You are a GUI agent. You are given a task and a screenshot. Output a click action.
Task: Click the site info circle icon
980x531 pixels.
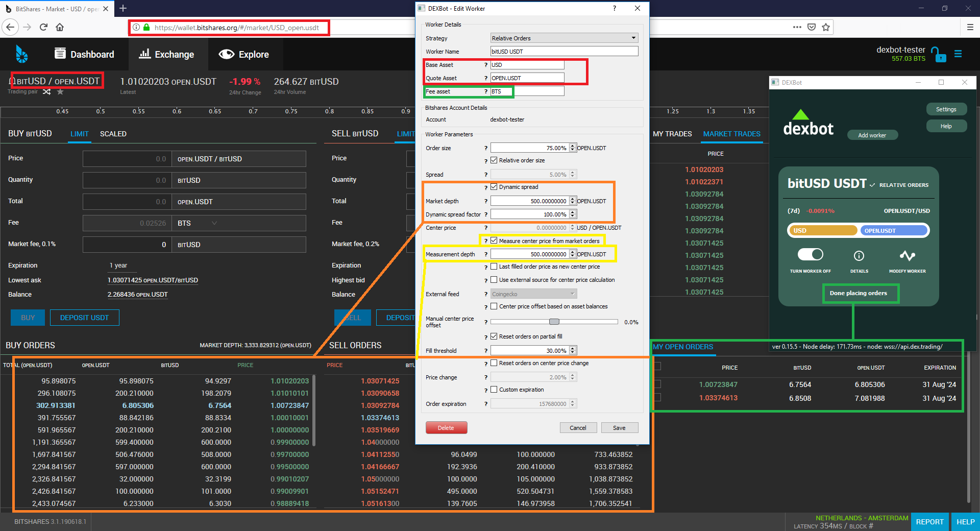tap(136, 28)
